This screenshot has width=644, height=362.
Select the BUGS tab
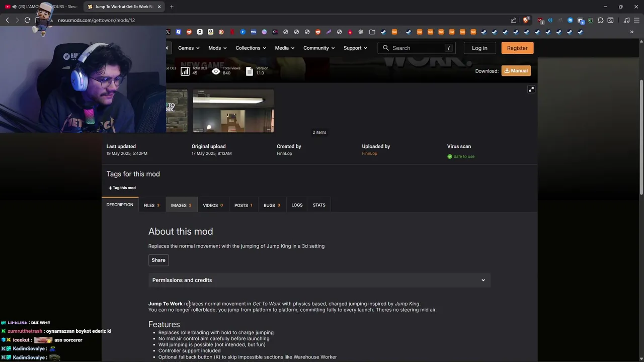pyautogui.click(x=272, y=205)
